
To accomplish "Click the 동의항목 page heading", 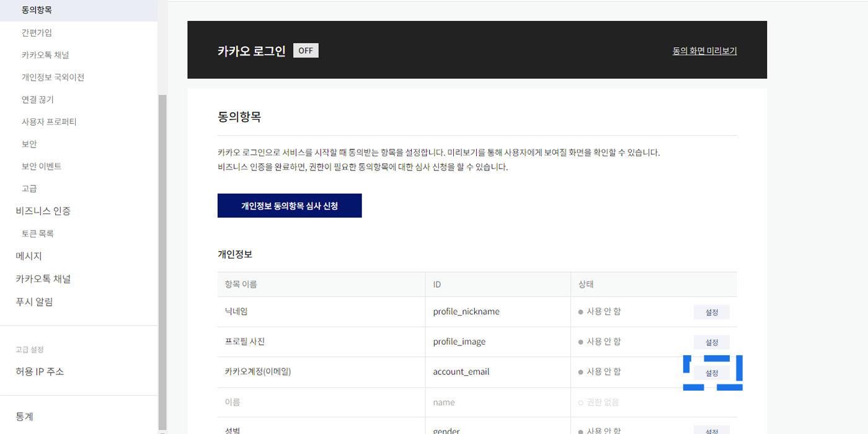I will 239,117.
